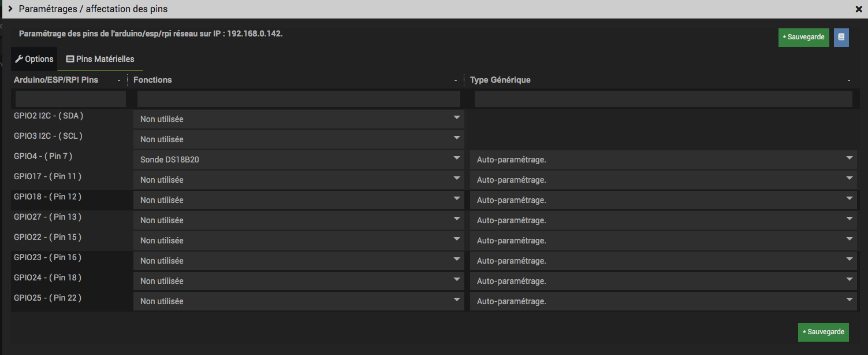Focus the Fonctions column filter box

pos(299,99)
